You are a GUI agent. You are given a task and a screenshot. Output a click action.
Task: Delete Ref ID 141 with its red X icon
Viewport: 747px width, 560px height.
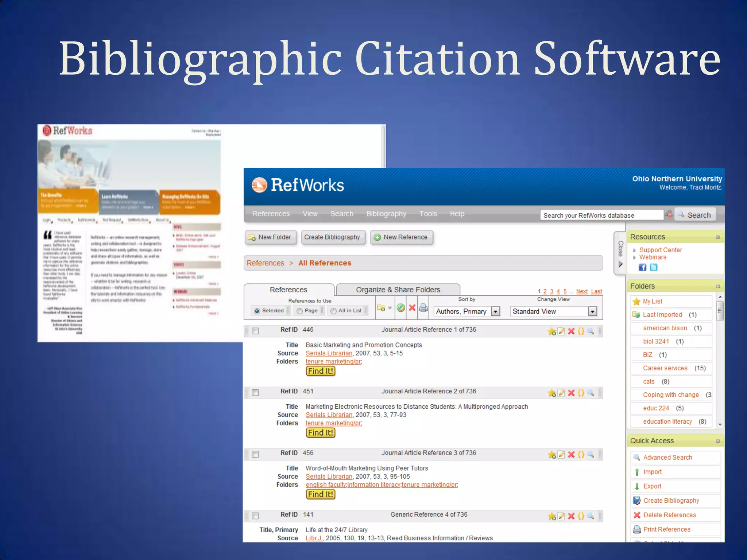click(572, 516)
